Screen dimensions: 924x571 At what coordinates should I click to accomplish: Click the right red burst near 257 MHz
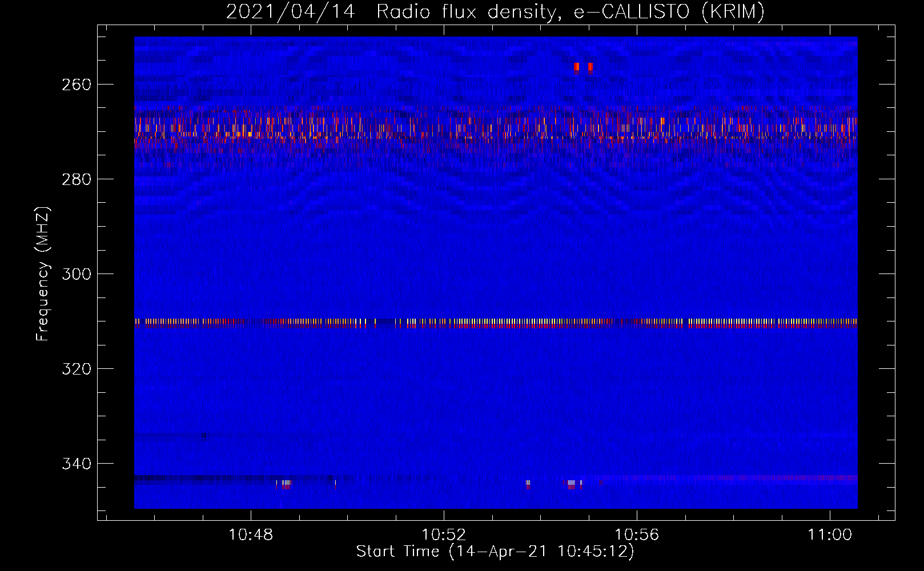[590, 68]
